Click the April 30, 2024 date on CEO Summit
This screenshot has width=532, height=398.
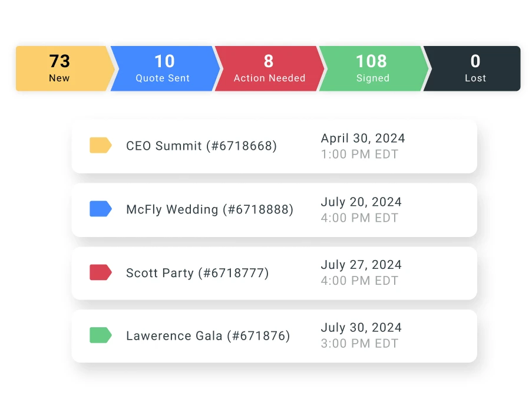(x=362, y=138)
